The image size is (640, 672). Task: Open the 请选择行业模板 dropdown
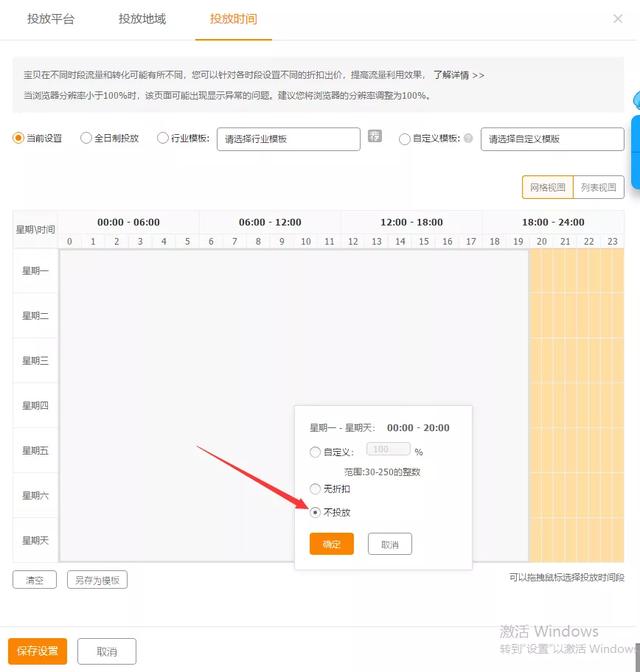(288, 139)
